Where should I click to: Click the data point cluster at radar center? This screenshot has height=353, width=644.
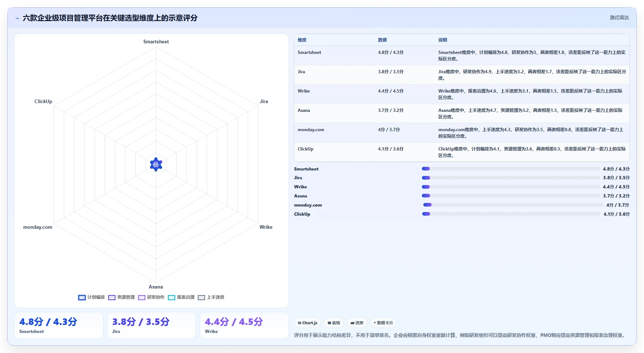pyautogui.click(x=156, y=165)
